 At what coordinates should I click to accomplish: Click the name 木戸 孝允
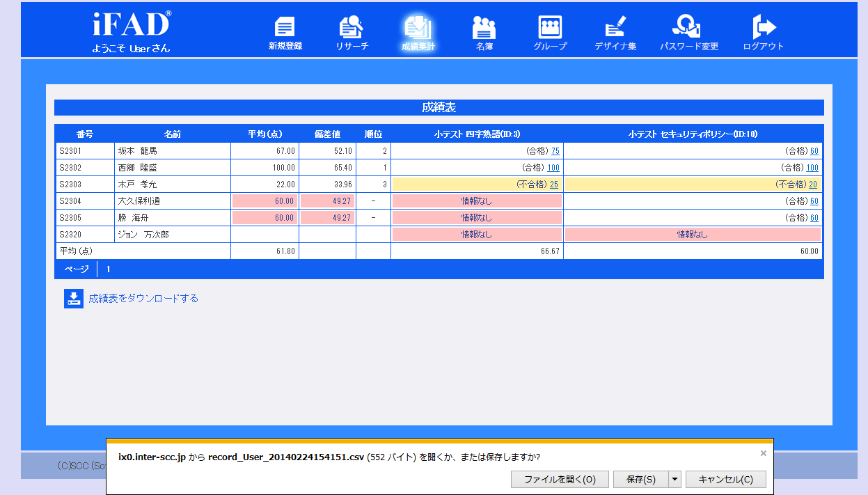138,184
